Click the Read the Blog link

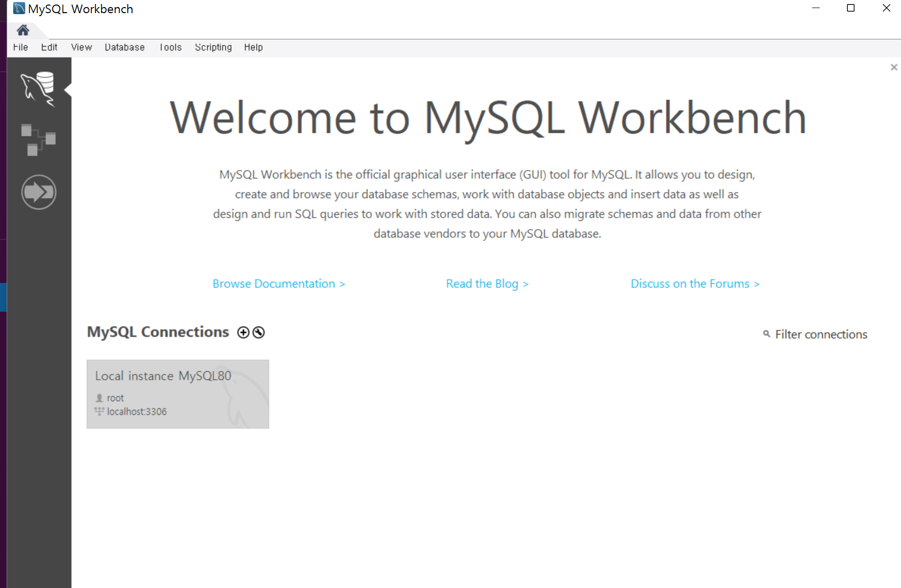pos(487,283)
